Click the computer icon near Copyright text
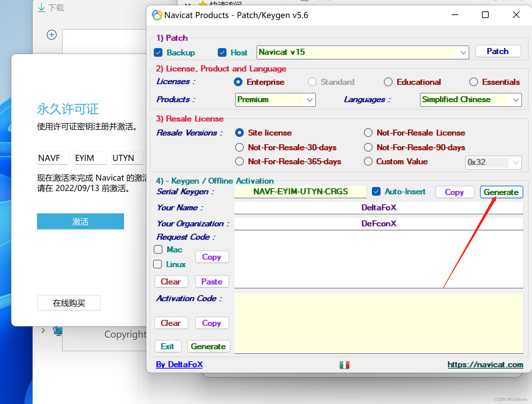Screen dimensions: 532x404 tap(58, 331)
